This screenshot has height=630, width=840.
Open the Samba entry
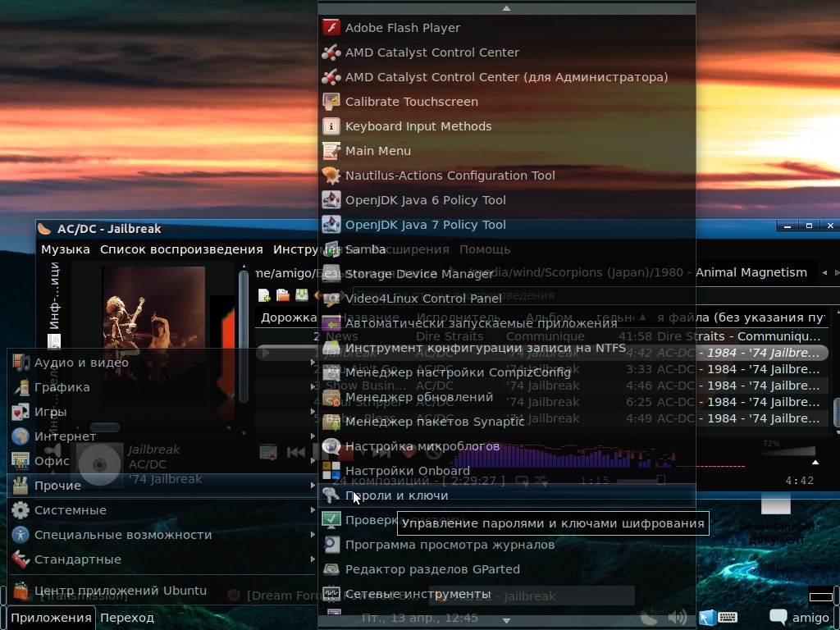coord(506,249)
